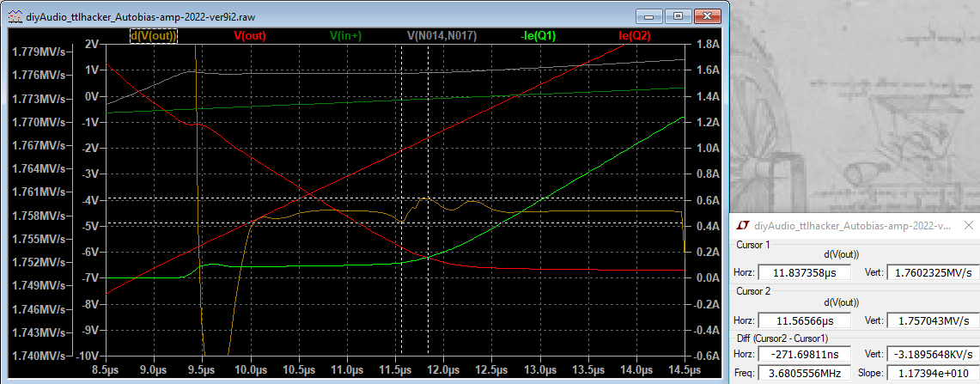Click the 9.0µs time axis label
The width and height of the screenshot is (980, 384).
click(x=155, y=369)
